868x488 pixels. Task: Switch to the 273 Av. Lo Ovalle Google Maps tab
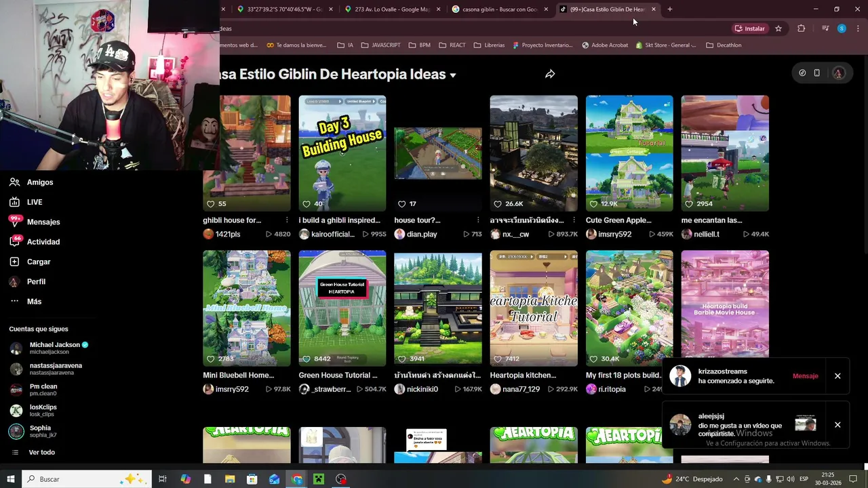coord(393,9)
